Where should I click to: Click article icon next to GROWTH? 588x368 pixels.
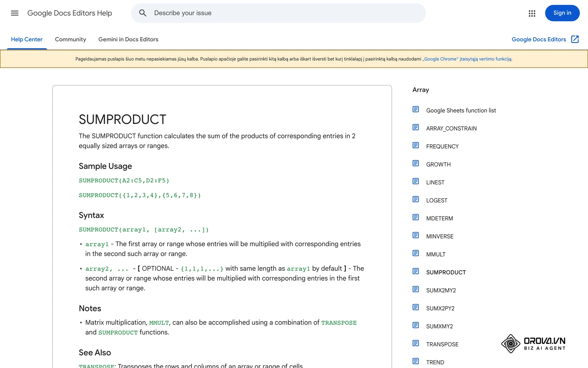416,164
